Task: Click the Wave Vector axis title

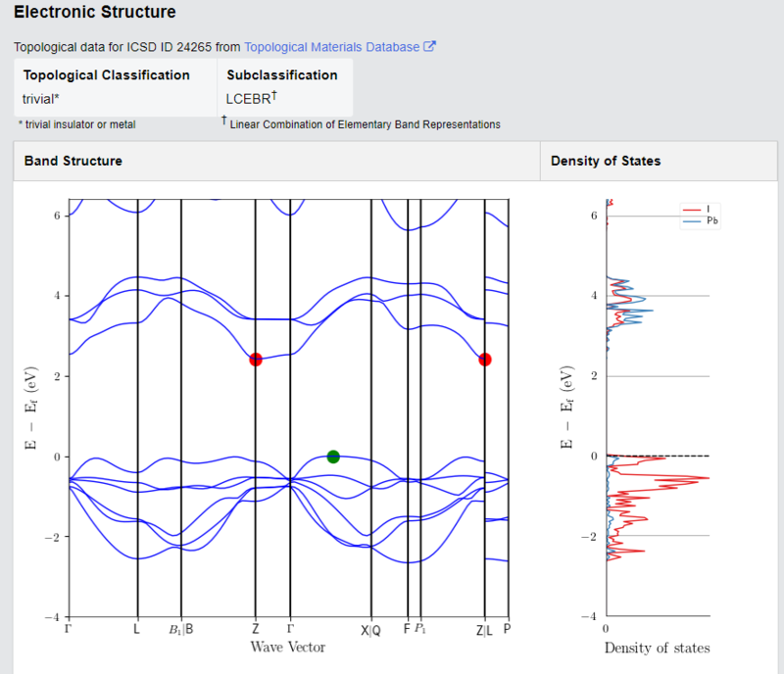Action: click(x=288, y=647)
